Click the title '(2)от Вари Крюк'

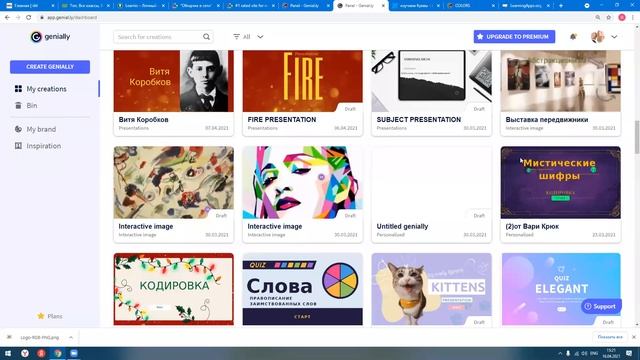click(532, 226)
